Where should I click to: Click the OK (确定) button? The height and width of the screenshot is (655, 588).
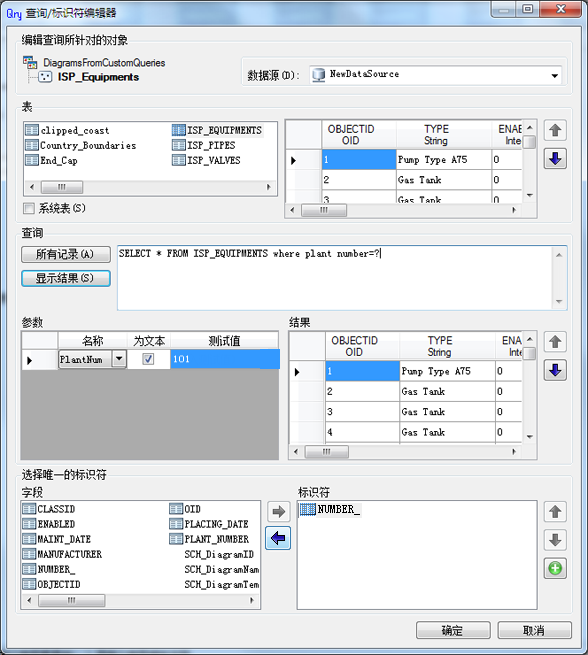click(x=453, y=630)
